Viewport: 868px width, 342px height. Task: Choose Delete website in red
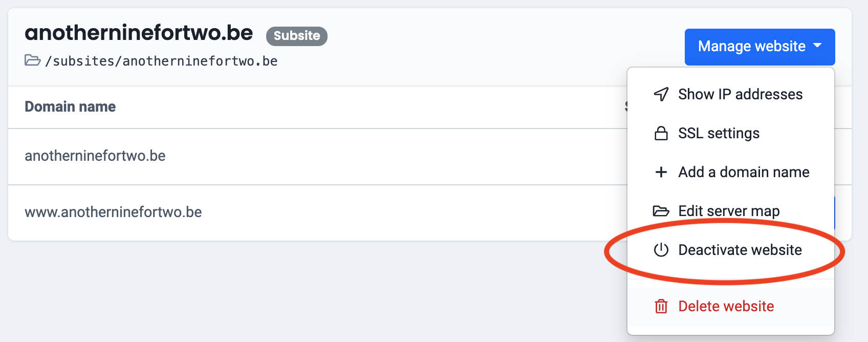pos(726,306)
